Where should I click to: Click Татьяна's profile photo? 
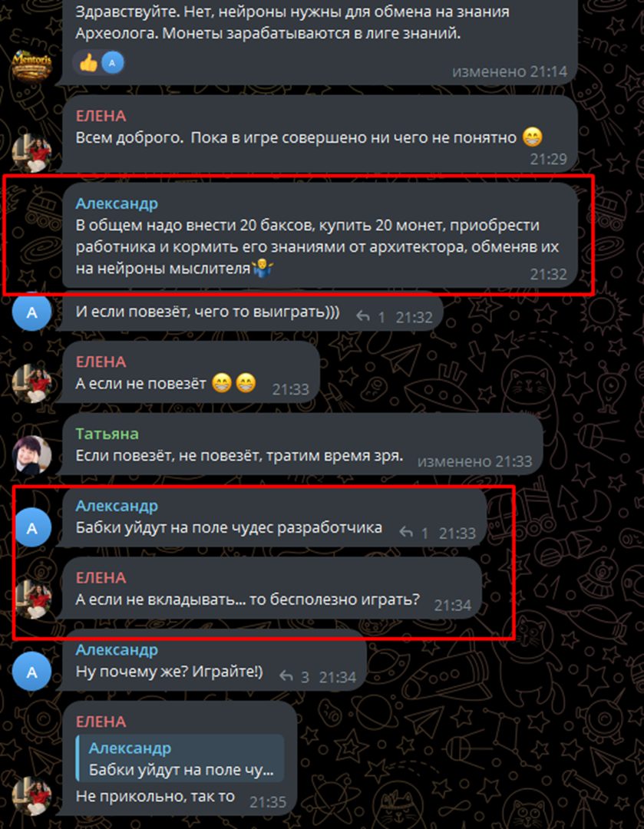pyautogui.click(x=31, y=455)
